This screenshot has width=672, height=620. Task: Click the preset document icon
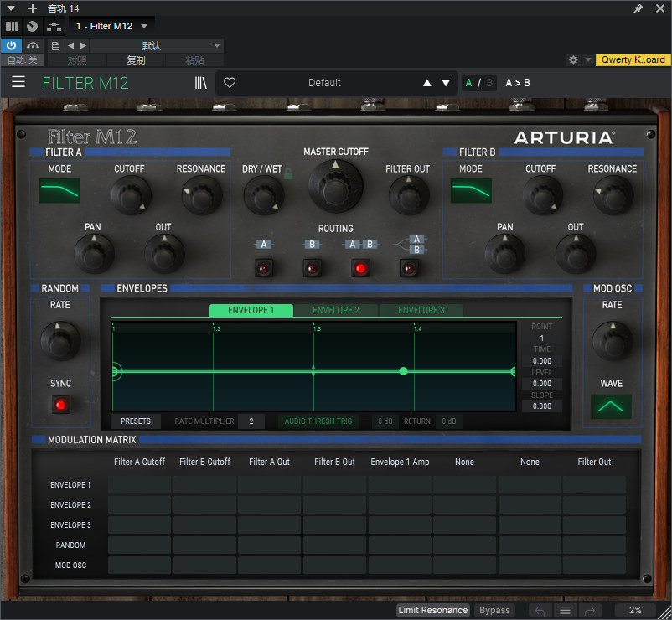point(55,45)
